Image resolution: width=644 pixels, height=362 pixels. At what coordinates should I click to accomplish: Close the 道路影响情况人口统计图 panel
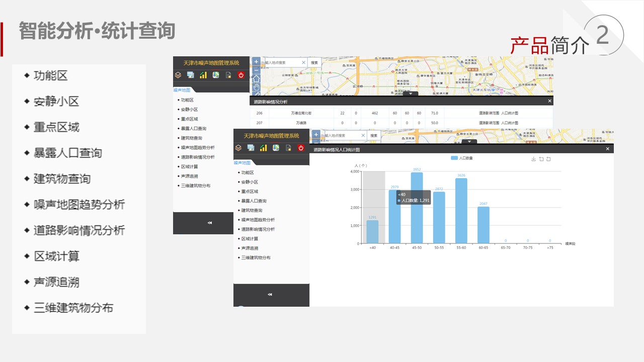[607, 149]
